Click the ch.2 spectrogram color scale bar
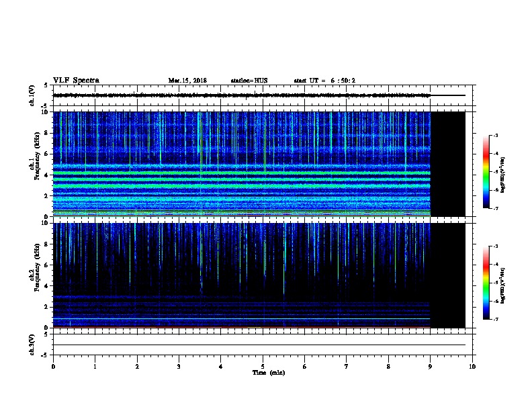This screenshot has height=411, width=532. pyautogui.click(x=486, y=283)
